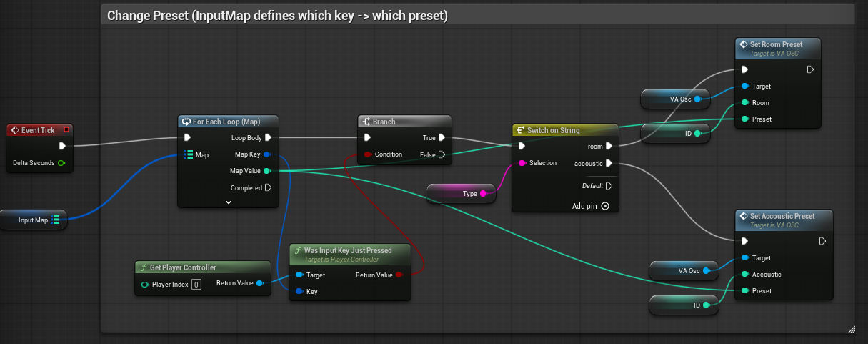Click the Branch False execution pin

point(442,154)
